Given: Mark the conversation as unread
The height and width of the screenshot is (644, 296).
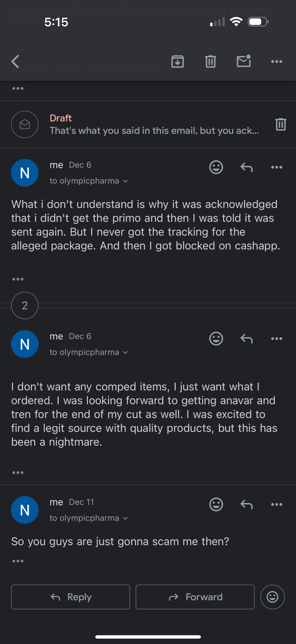Looking at the screenshot, I should tap(243, 61).
